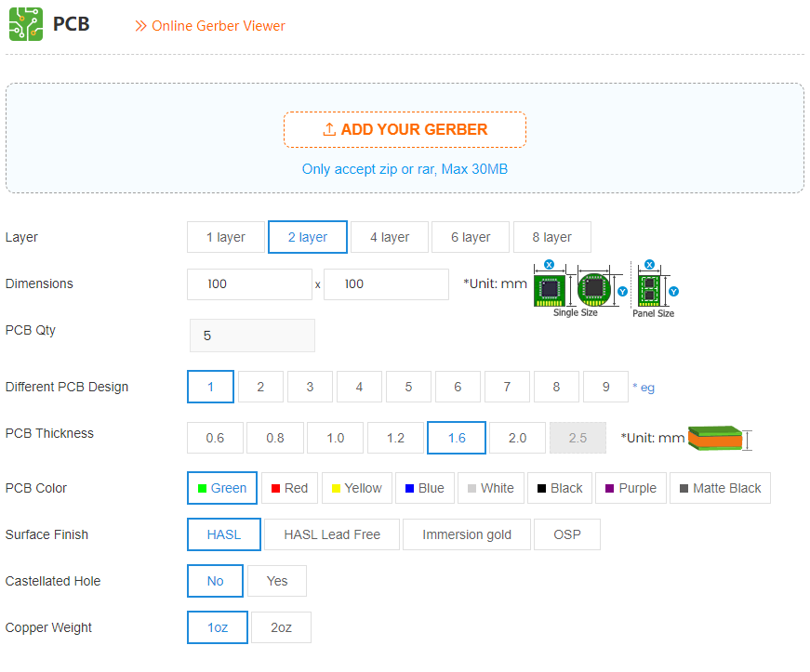Click the PCB Qty input field
810x672 pixels.
(252, 335)
